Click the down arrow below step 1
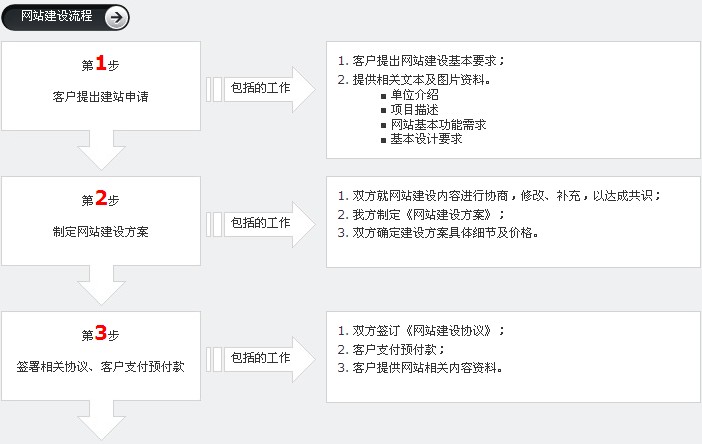Image resolution: width=702 pixels, height=444 pixels. coord(100,151)
